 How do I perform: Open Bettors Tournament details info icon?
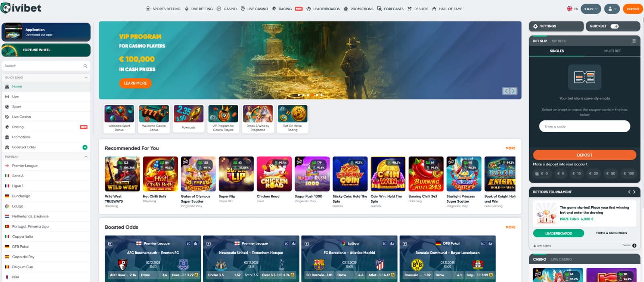634,245
